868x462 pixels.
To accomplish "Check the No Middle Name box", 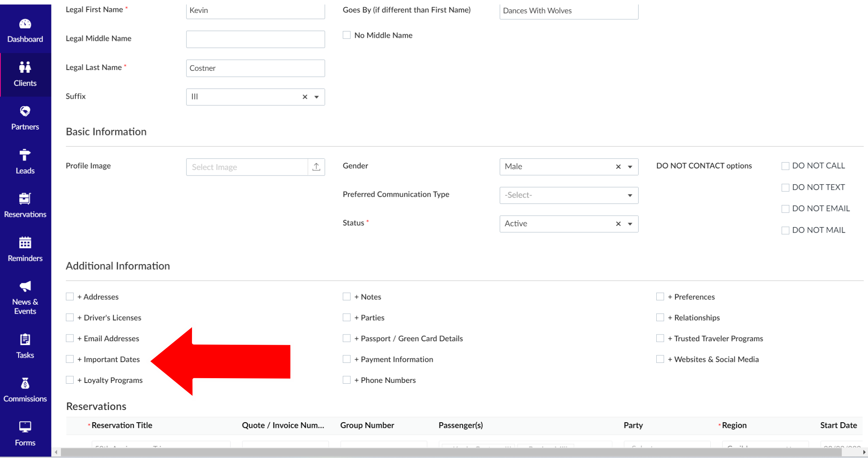I will coord(347,35).
